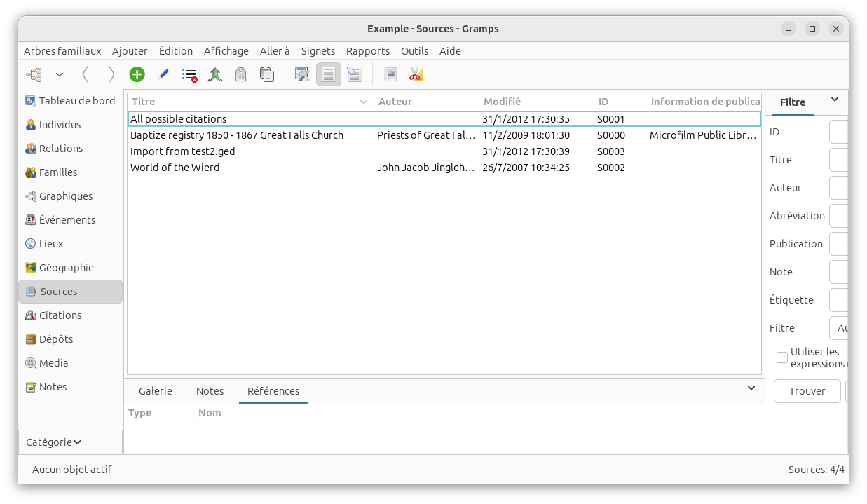Image resolution: width=867 pixels, height=504 pixels.
Task: Open the clipboard icon in toolbar
Action: click(x=267, y=74)
